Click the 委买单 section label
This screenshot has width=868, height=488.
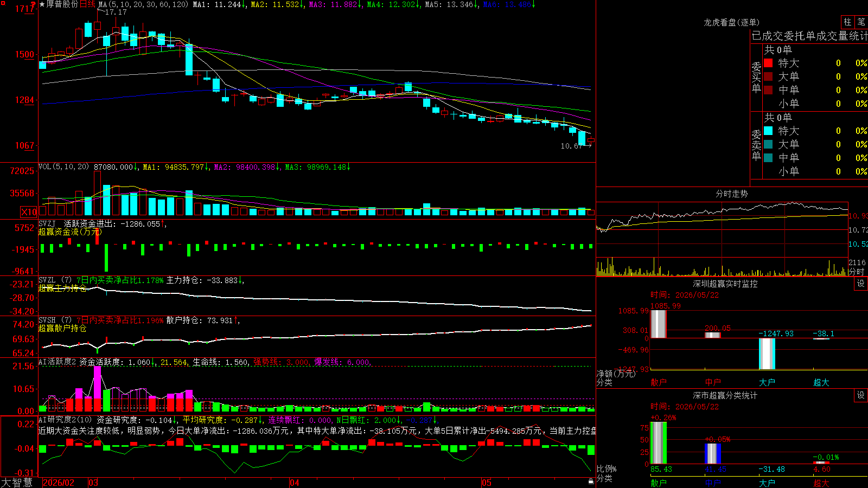[x=756, y=77]
